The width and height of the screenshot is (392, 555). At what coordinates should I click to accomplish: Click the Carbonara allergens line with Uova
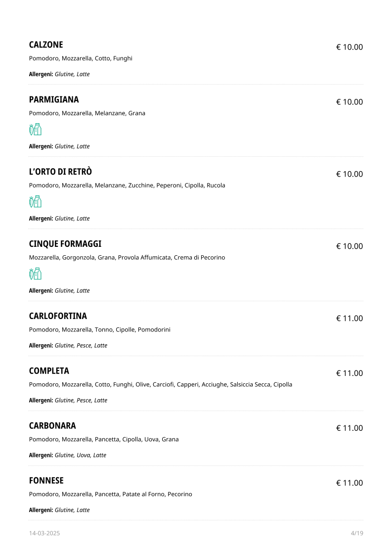pyautogui.click(x=68, y=455)
